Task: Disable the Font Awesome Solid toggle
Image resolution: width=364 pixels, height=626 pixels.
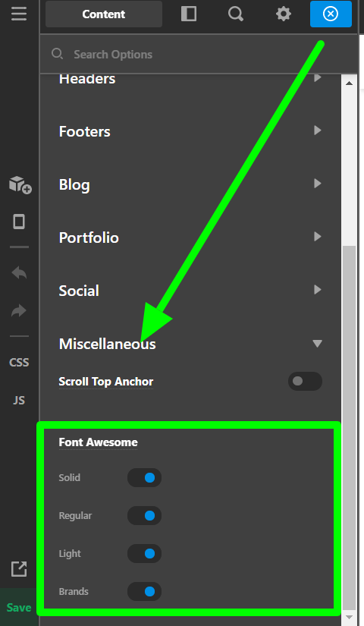Action: click(x=145, y=478)
